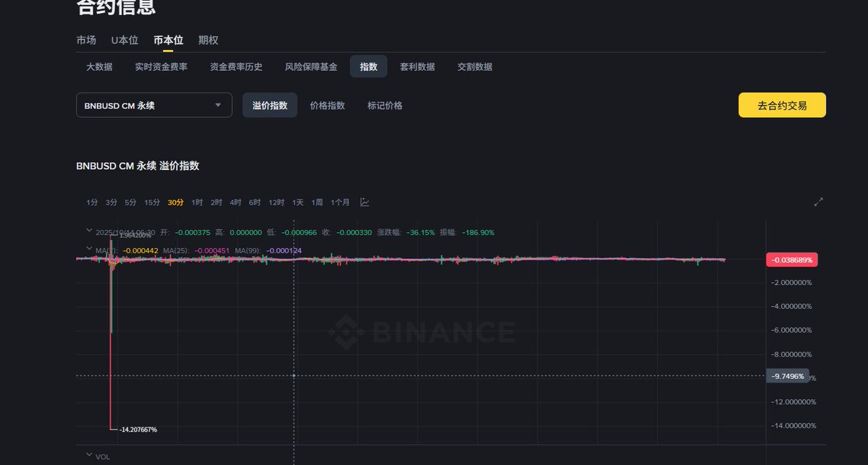Open the BNBUSD CM 永续 contract dropdown
This screenshot has width=868, height=465.
click(x=154, y=105)
